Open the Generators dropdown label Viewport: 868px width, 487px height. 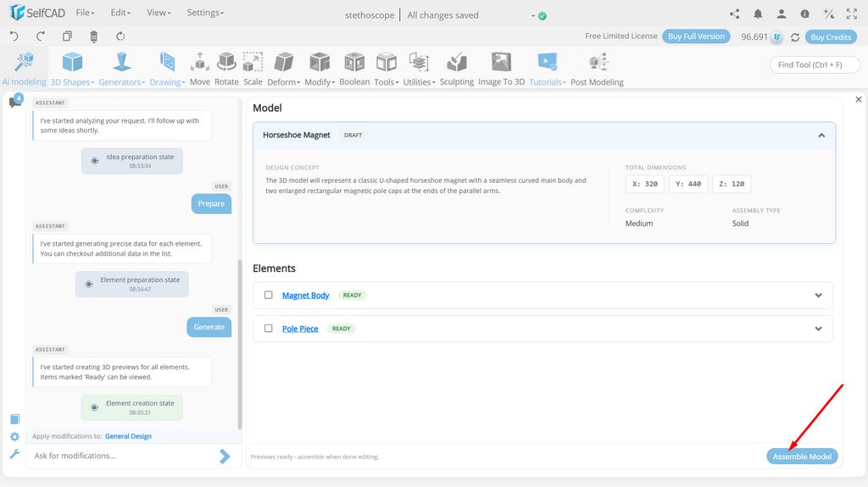coord(122,82)
